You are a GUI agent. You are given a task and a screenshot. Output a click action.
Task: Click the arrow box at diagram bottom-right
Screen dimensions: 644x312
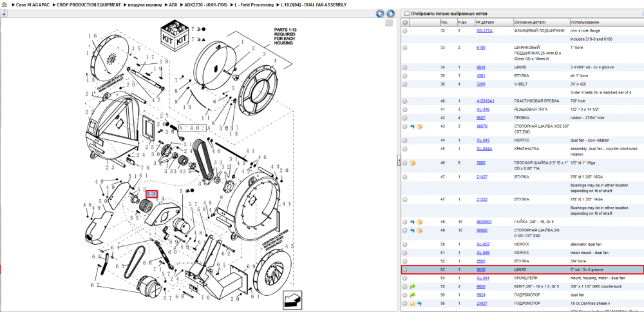pyautogui.click(x=292, y=301)
